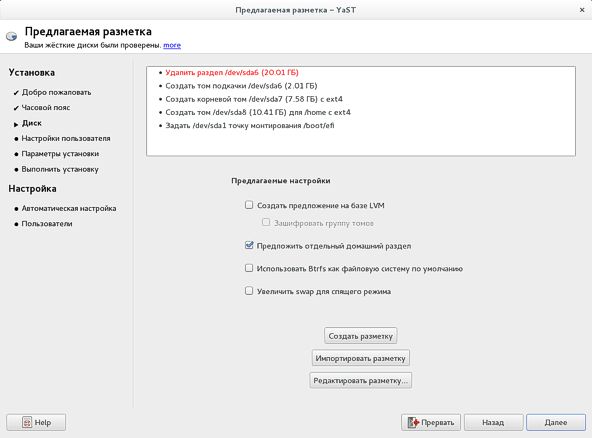Image resolution: width=592 pixels, height=438 pixels.
Task: Click Импортировать разметку button
Action: coord(361,358)
